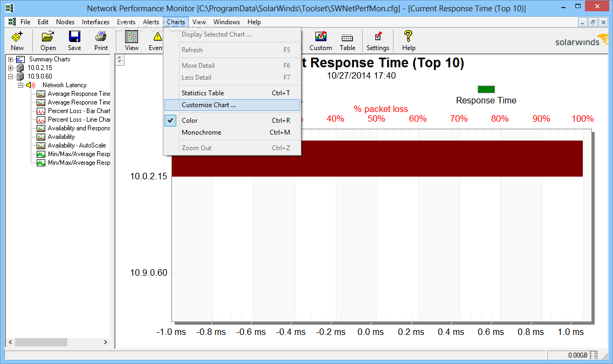
Task: Open the Help menu
Action: click(x=254, y=22)
